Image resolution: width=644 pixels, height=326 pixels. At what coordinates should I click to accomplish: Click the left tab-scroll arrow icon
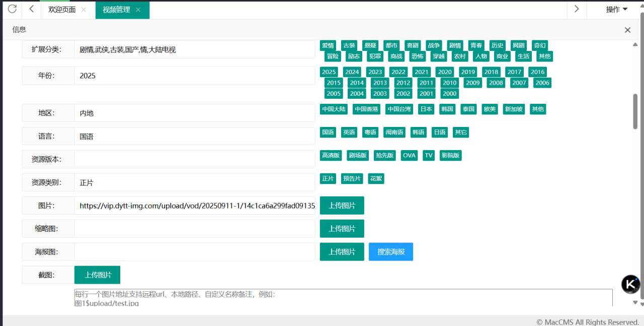point(32,9)
